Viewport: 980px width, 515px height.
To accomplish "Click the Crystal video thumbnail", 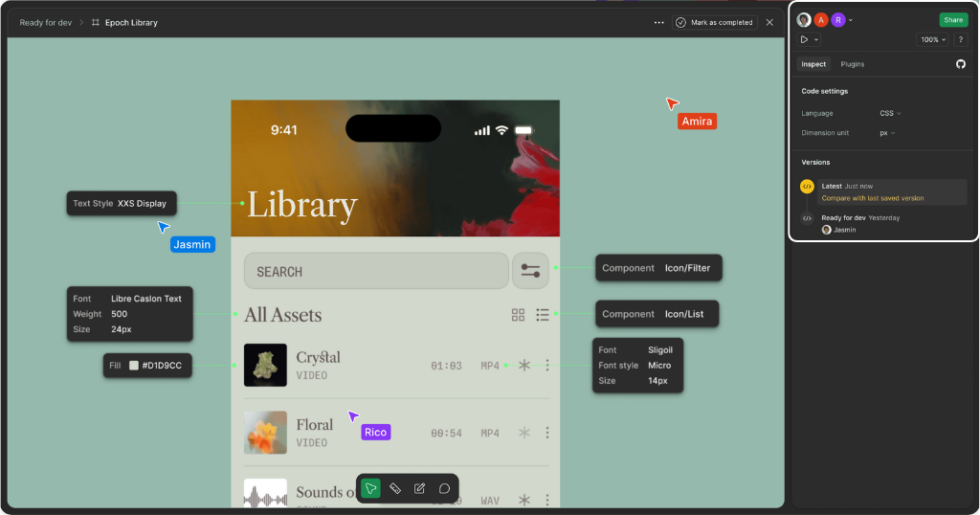I will click(x=266, y=365).
